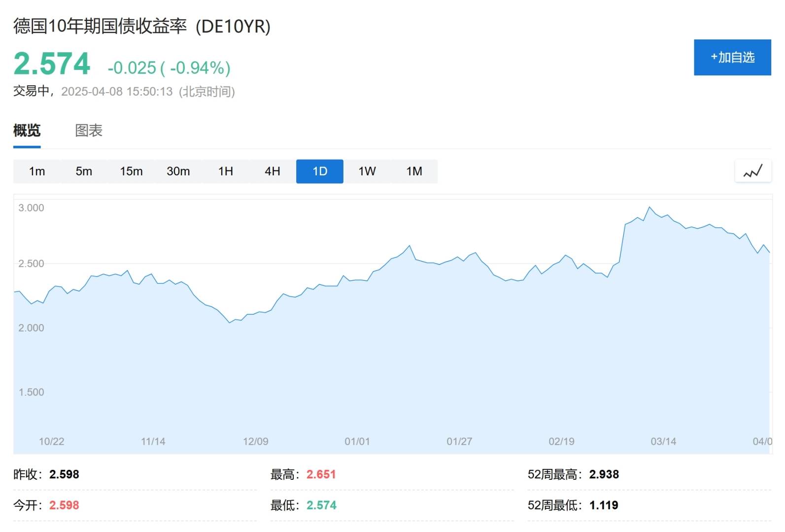Select the 5m timeframe
Viewport: 785px width, 532px height.
(x=84, y=171)
